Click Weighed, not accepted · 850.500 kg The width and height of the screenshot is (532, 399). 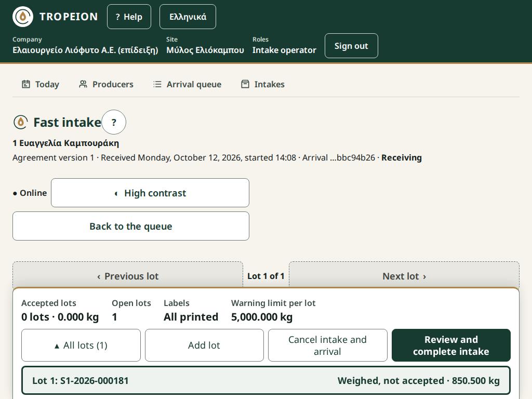[418, 381]
